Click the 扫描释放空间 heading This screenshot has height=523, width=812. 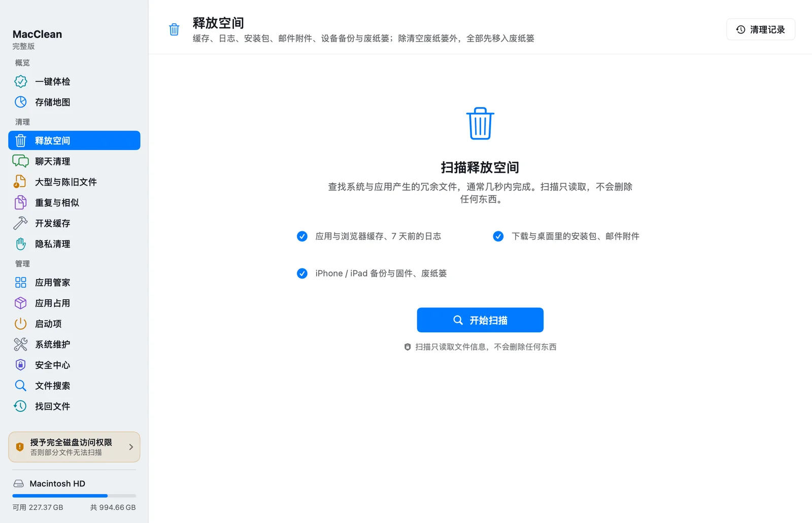(480, 167)
